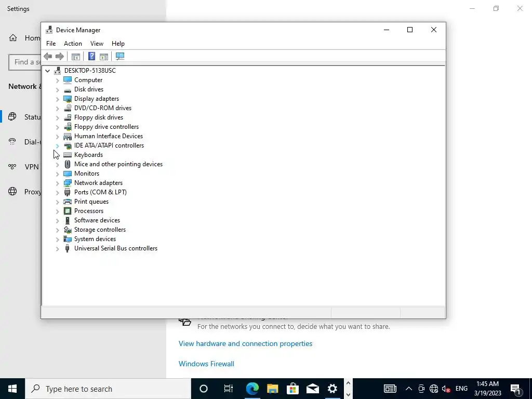
Task: Select the Floppy disk drives icon
Action: (x=68, y=117)
